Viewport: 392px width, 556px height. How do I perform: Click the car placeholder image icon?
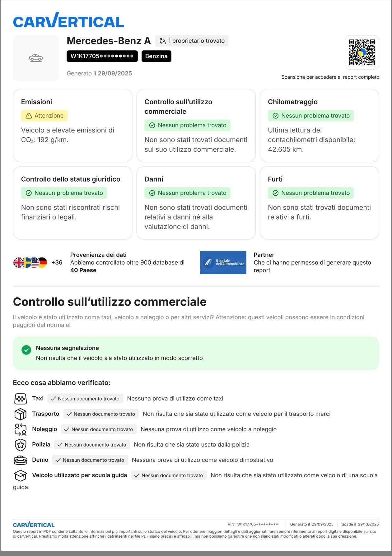36,58
